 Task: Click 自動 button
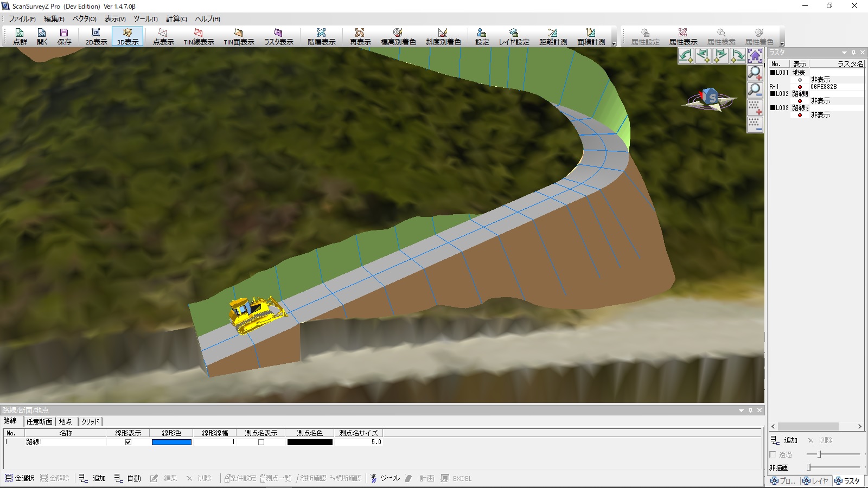pos(127,478)
